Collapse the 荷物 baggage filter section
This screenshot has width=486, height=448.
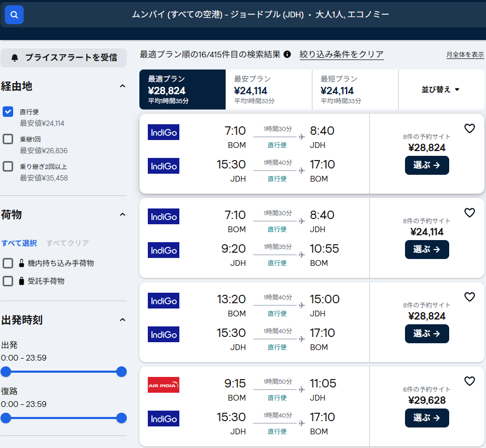point(122,214)
